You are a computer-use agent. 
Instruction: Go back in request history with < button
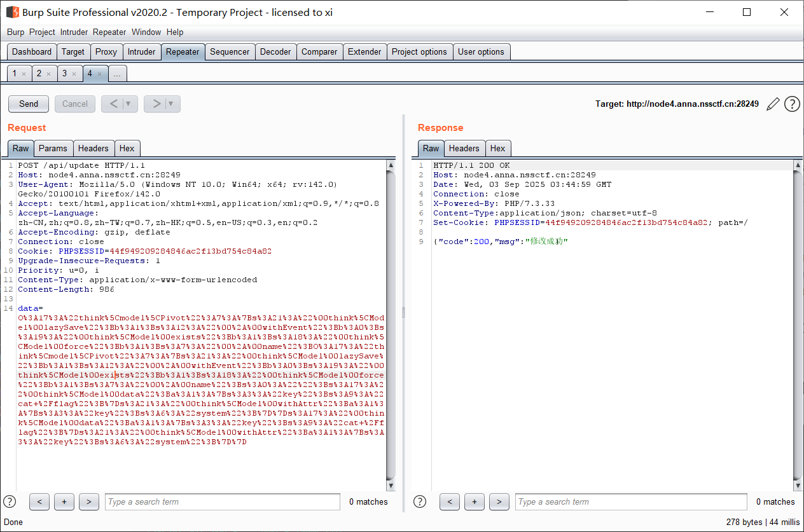tap(113, 104)
